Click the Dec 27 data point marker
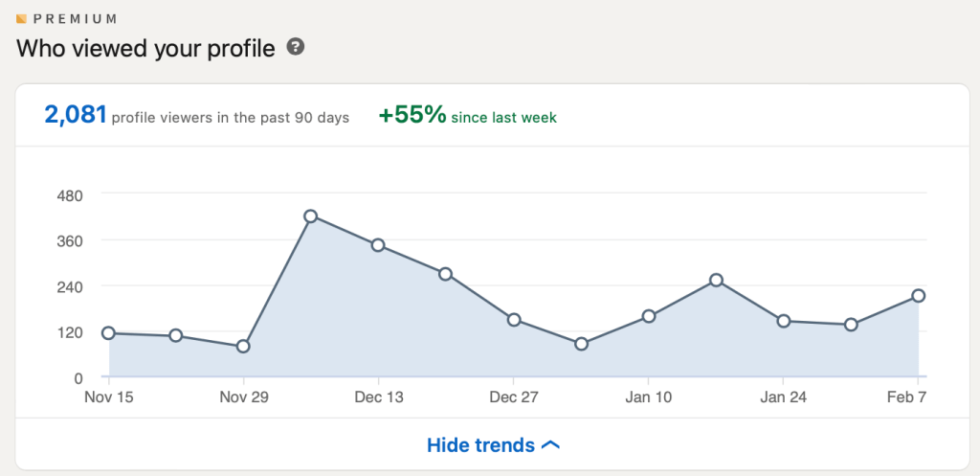This screenshot has height=476, width=980. click(x=514, y=320)
